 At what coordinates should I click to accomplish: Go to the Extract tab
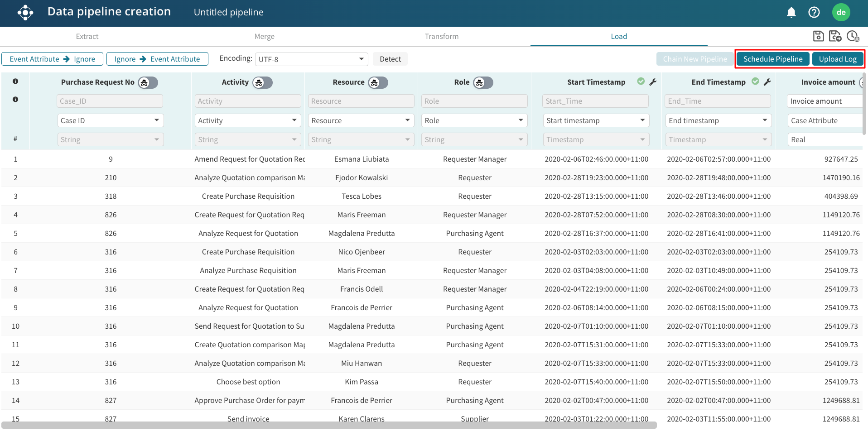[87, 36]
